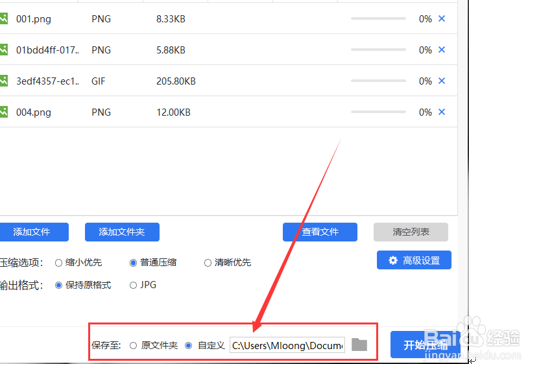Click the 205.80KB size value
The width and height of the screenshot is (553, 375).
tap(176, 81)
